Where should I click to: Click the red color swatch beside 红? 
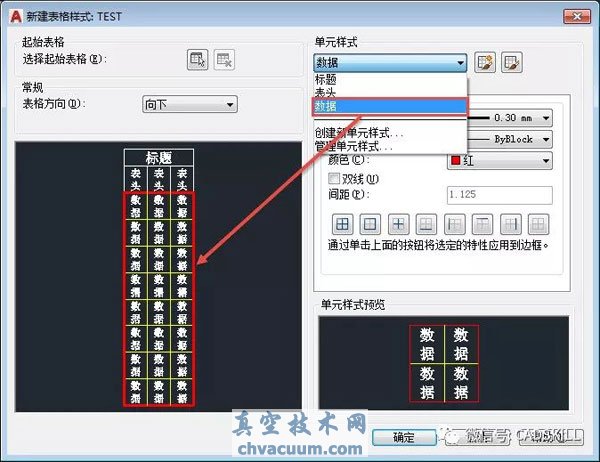[455, 160]
